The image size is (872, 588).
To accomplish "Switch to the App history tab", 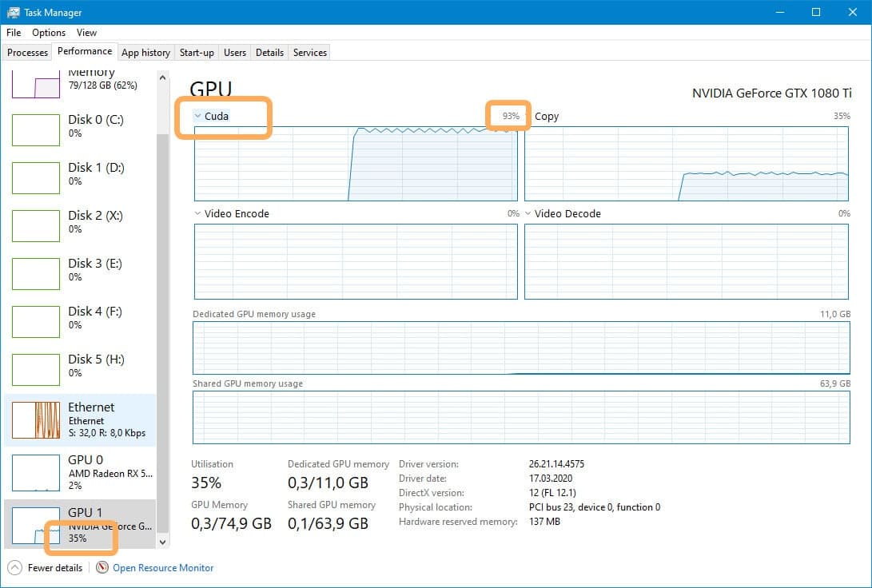I will [145, 52].
